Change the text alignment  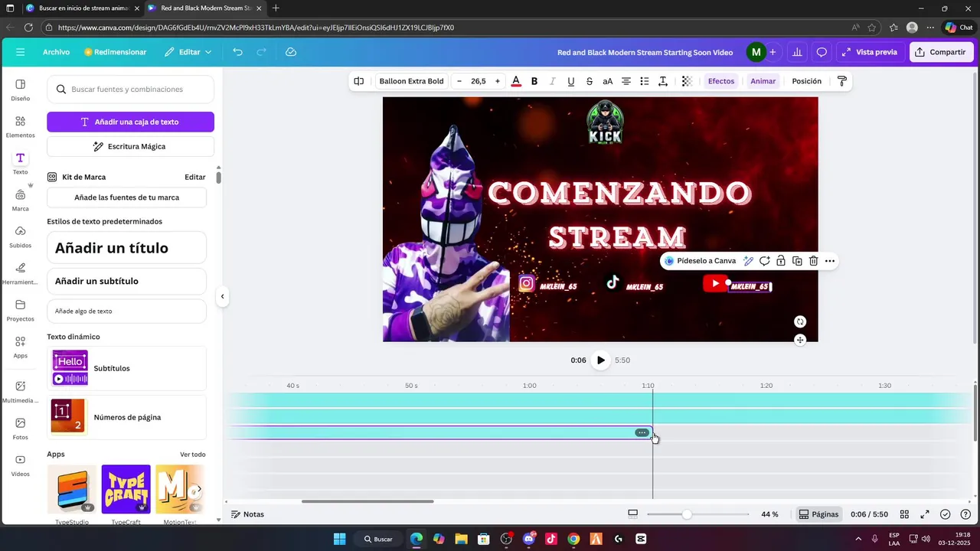(x=626, y=81)
